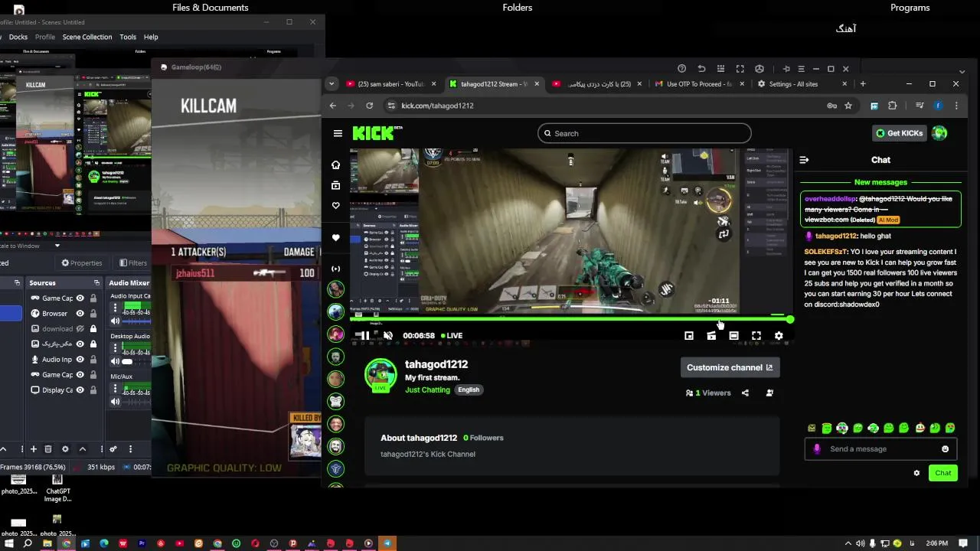Lock the Browser source in OBS

pyautogui.click(x=93, y=314)
